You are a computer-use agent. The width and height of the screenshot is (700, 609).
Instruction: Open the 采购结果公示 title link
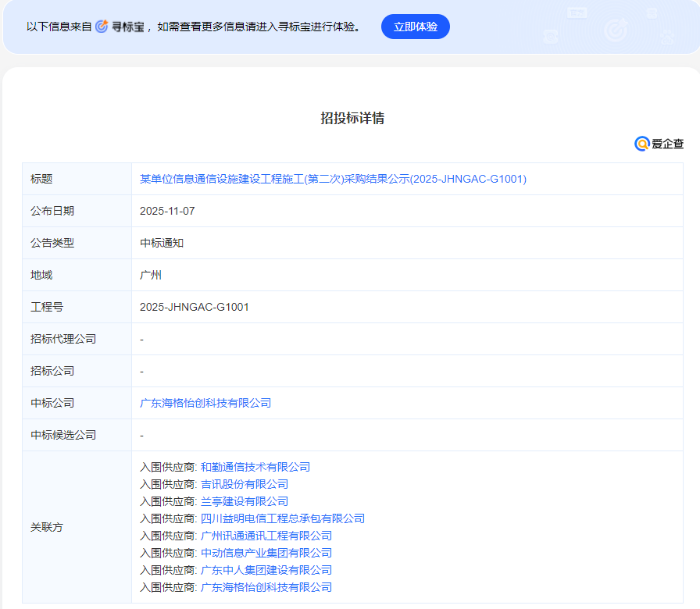tap(333, 179)
